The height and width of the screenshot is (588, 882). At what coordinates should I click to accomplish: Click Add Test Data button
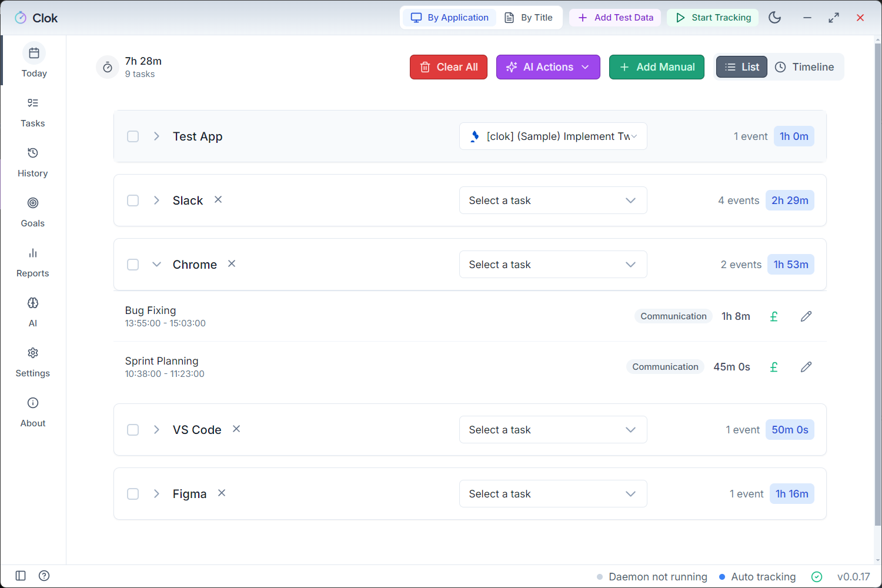(x=616, y=18)
